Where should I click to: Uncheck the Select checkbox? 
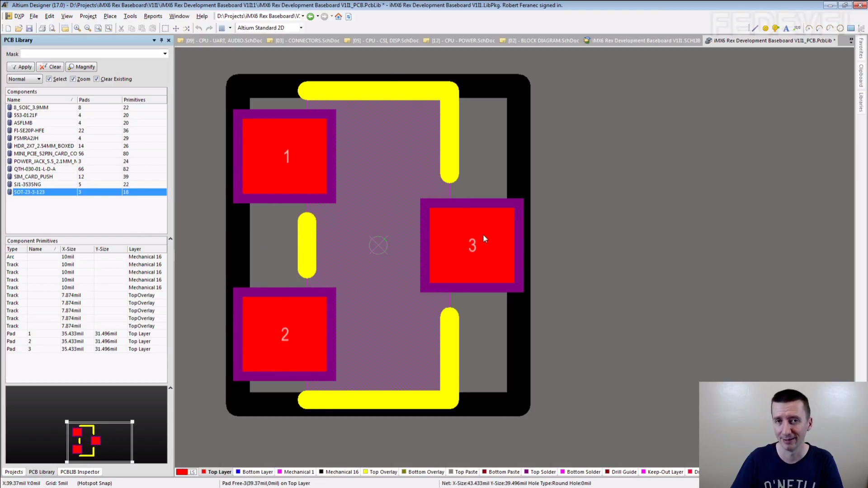click(x=49, y=79)
